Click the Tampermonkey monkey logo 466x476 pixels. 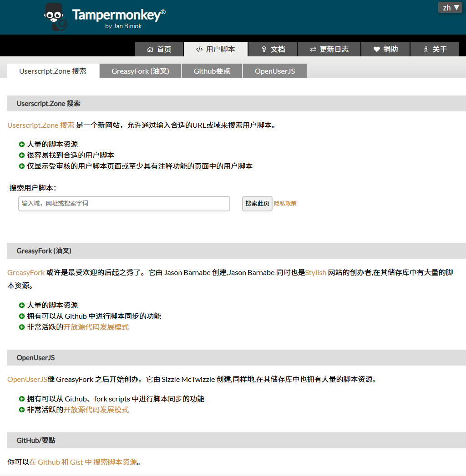click(56, 17)
